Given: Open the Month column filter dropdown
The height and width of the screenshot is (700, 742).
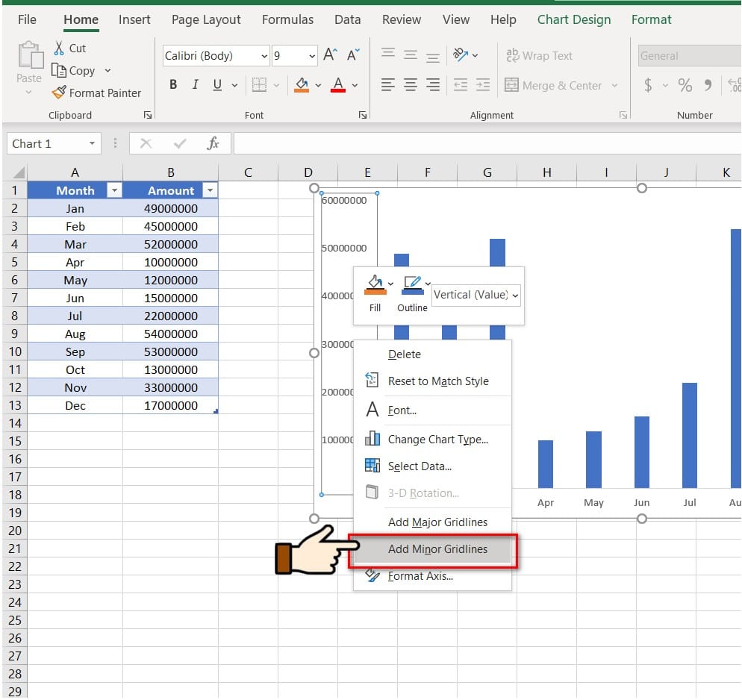Looking at the screenshot, I should (x=114, y=190).
